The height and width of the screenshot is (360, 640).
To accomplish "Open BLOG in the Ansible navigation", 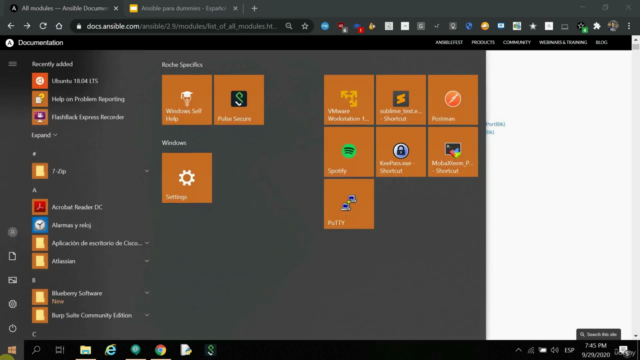I will (x=601, y=42).
